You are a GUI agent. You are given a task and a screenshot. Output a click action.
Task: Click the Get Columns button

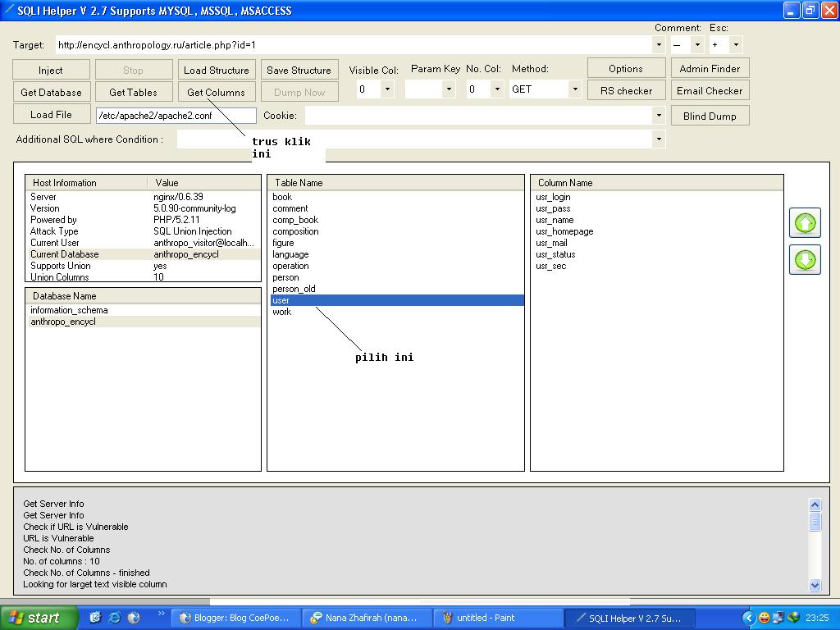click(217, 92)
